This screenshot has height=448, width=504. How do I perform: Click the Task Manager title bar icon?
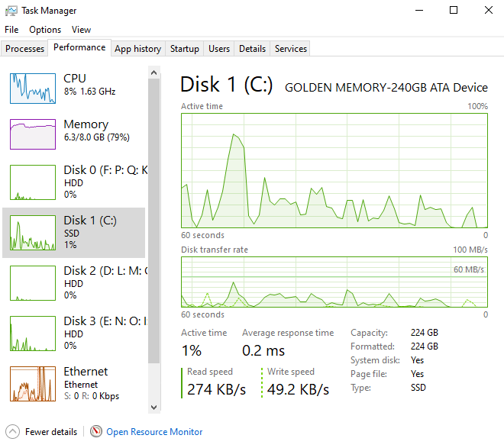11,11
